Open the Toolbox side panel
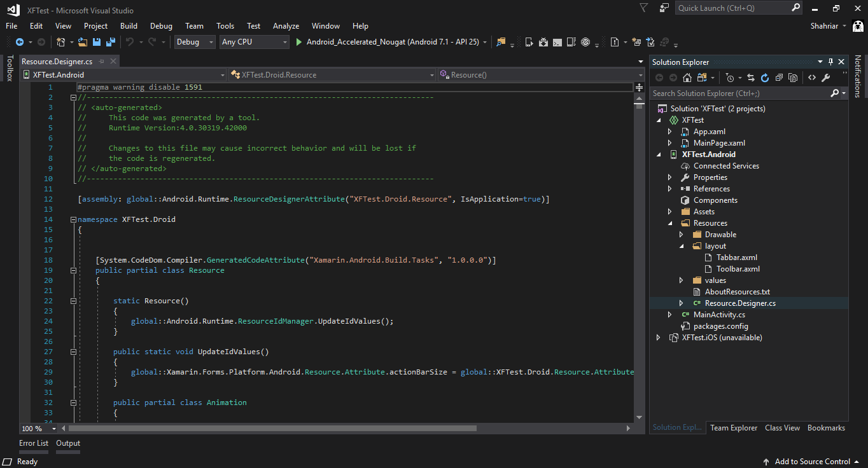This screenshot has width=868, height=468. pyautogui.click(x=10, y=68)
